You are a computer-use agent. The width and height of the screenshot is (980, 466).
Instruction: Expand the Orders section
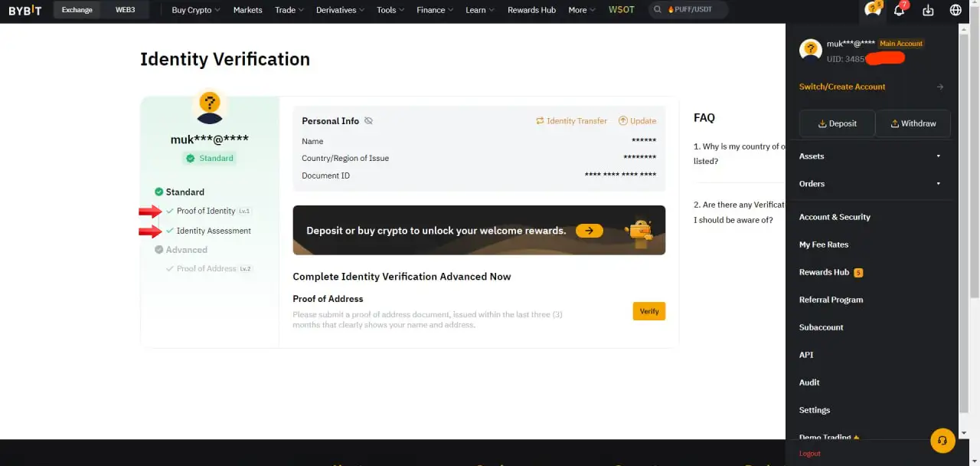click(x=871, y=184)
